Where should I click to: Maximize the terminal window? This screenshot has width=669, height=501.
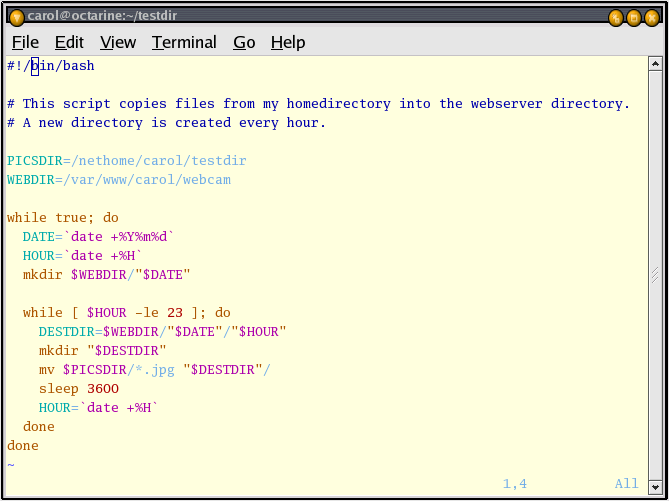click(x=634, y=17)
